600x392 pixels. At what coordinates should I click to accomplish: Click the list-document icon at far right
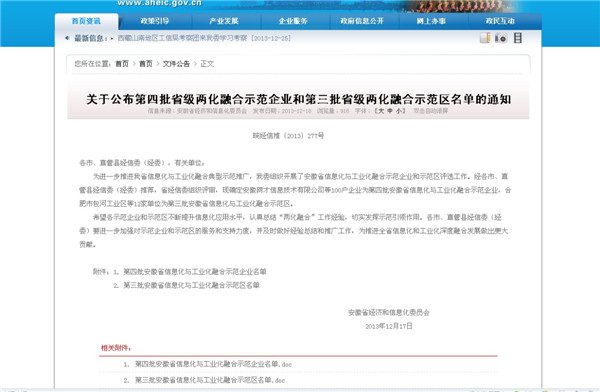click(517, 38)
